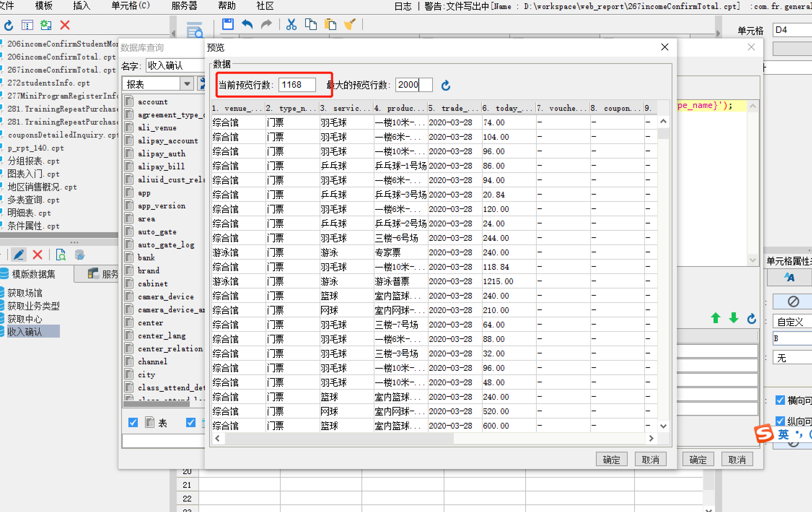Image resolution: width=812 pixels, height=512 pixels.
Task: Close the 预览 dialog
Action: [664, 47]
